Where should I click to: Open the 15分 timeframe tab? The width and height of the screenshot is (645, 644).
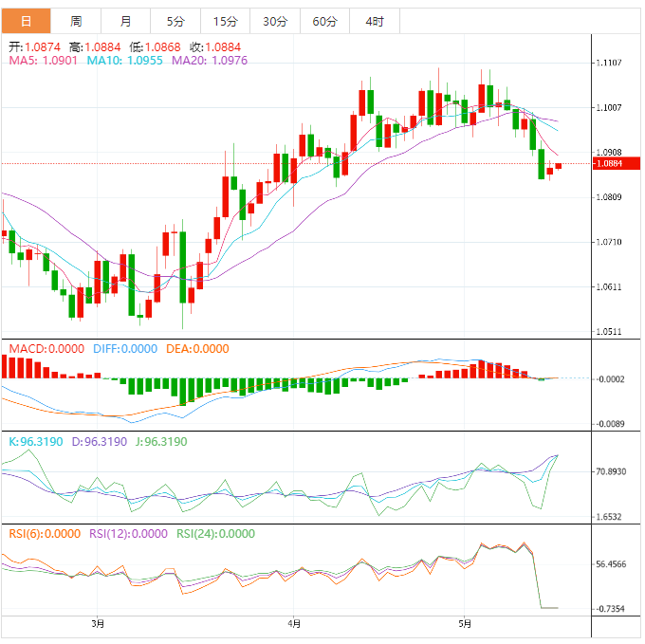tap(226, 21)
